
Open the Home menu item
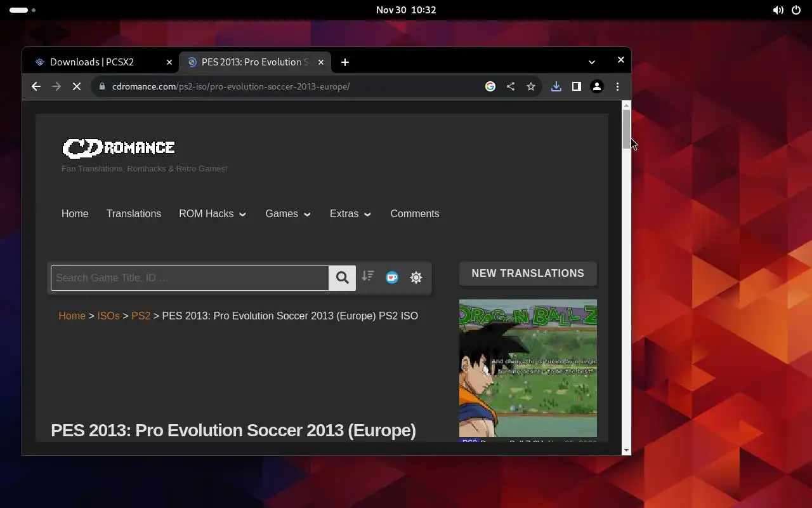[x=75, y=213]
